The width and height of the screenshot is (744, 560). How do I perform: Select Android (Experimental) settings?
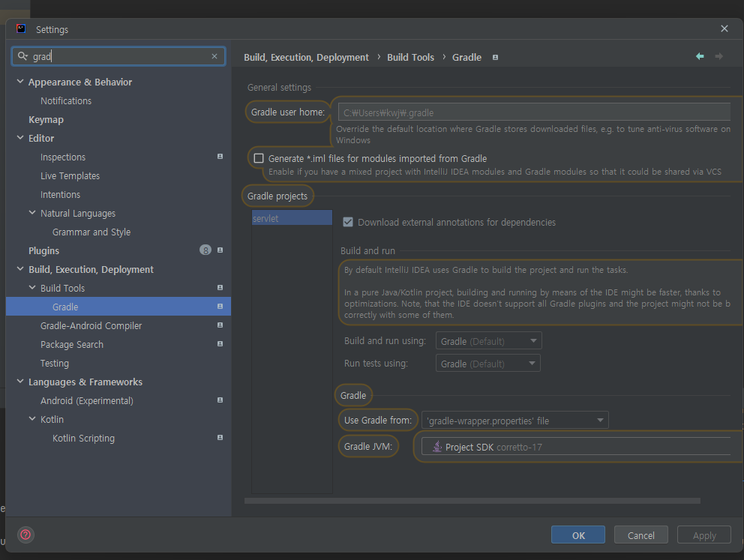pos(87,400)
